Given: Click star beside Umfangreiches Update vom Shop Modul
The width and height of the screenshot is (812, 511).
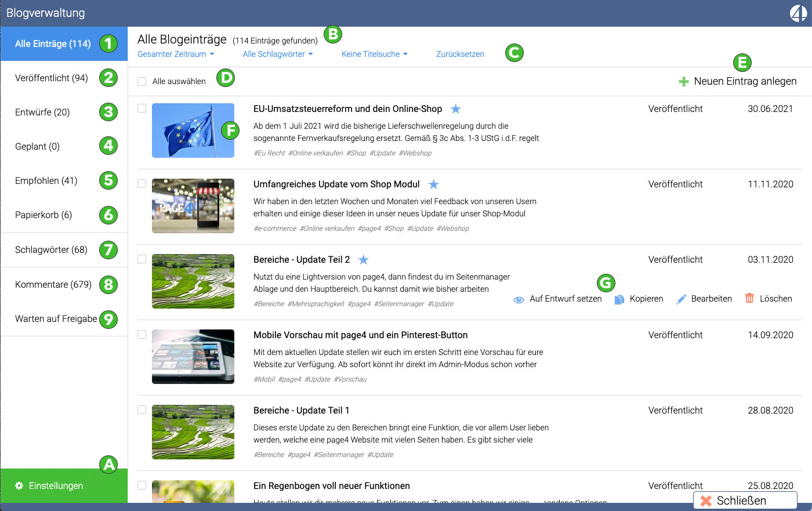Looking at the screenshot, I should pos(433,184).
